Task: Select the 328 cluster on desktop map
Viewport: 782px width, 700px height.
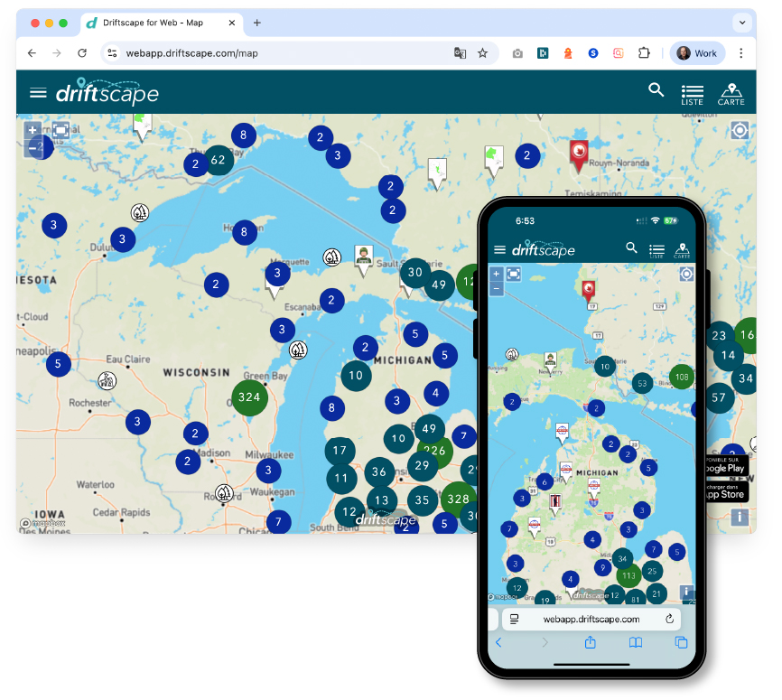Action: point(458,499)
